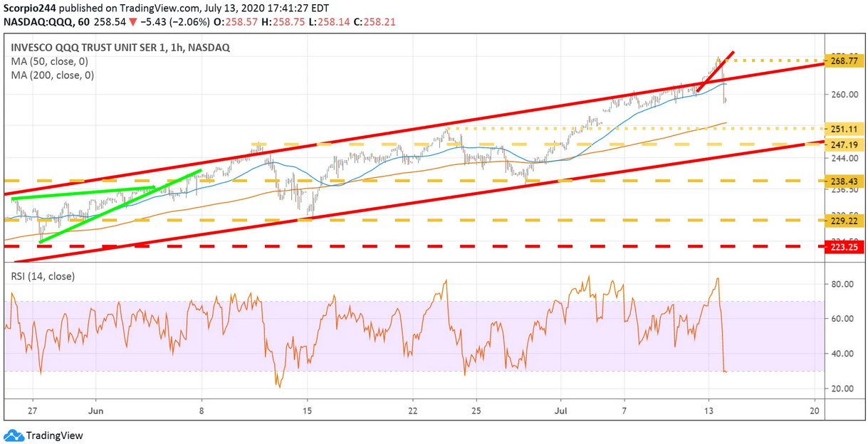
Task: Click the date label 27 on time axis
Action: [33, 411]
